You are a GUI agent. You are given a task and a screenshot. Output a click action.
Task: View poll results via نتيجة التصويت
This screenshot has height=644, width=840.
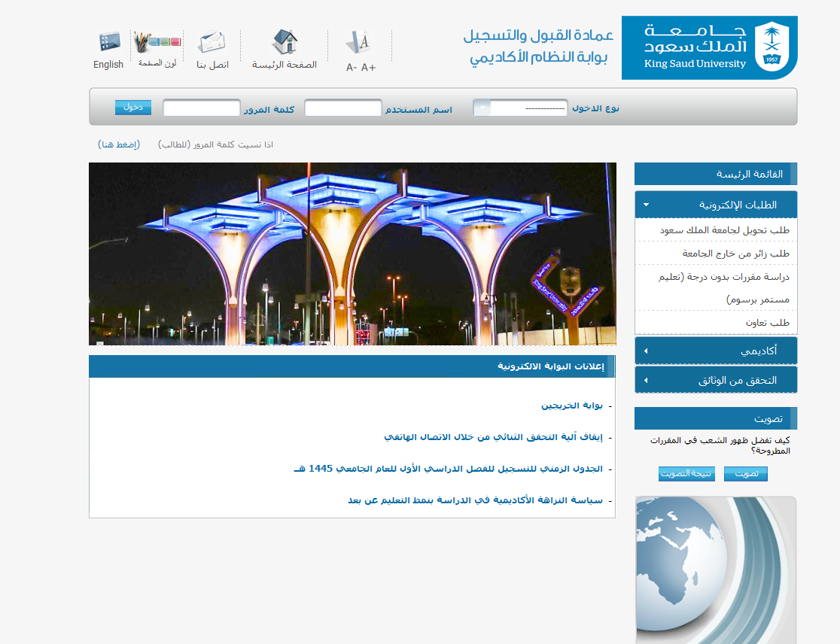point(686,474)
